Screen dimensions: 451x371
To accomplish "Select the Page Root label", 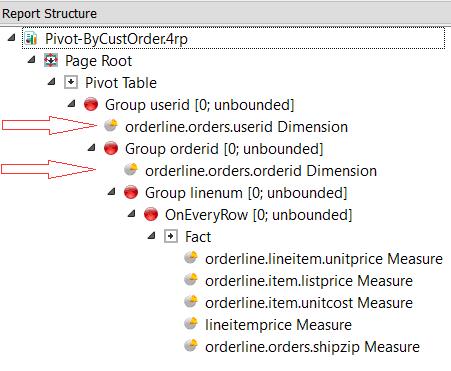I will click(98, 61).
